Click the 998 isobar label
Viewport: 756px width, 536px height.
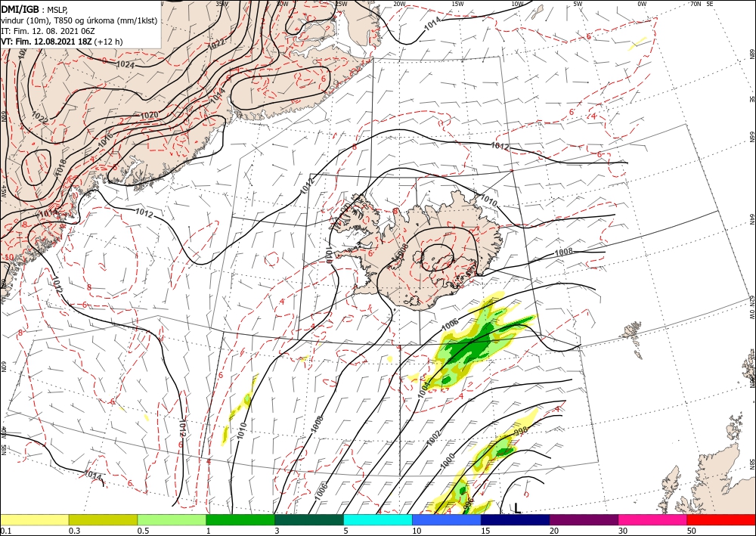521,431
